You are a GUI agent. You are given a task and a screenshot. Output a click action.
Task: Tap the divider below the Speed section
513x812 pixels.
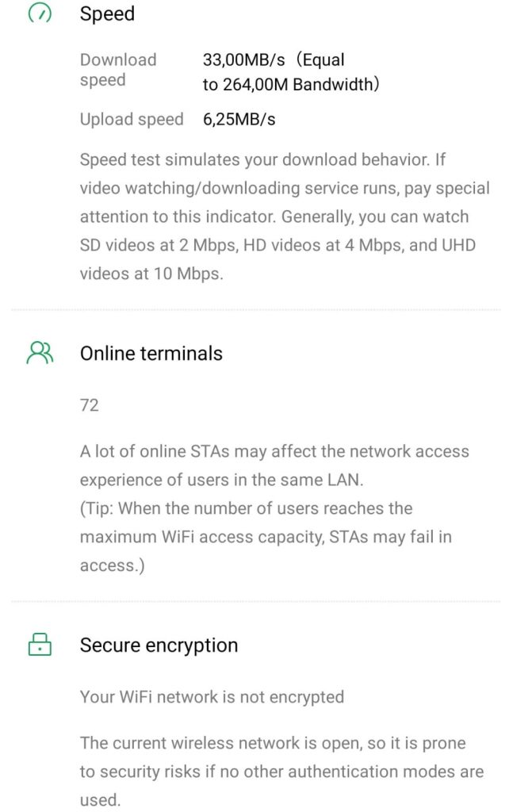pyautogui.click(x=256, y=309)
